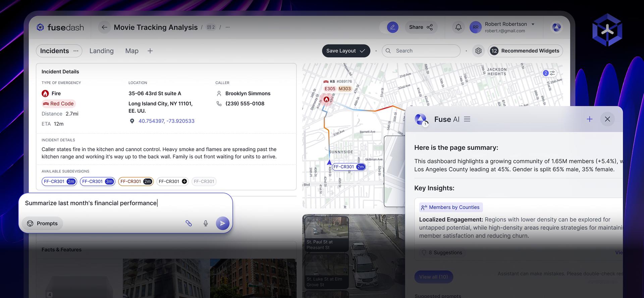Click the vehicle arrow marker on map
The width and height of the screenshot is (644, 298).
329,163
